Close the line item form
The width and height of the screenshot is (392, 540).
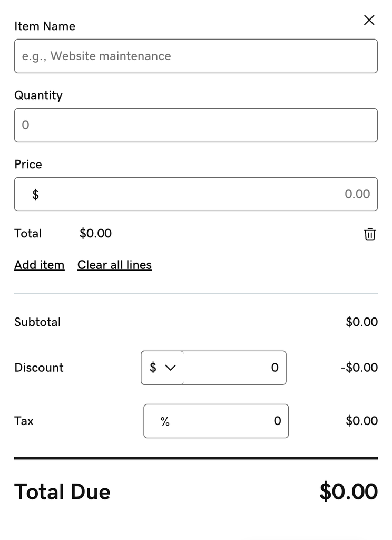click(369, 20)
